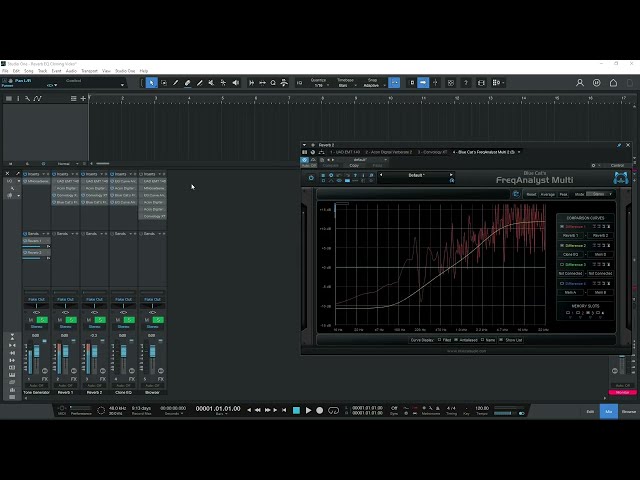
Task: Click the Peak button in FreqAnalyst
Action: click(563, 194)
